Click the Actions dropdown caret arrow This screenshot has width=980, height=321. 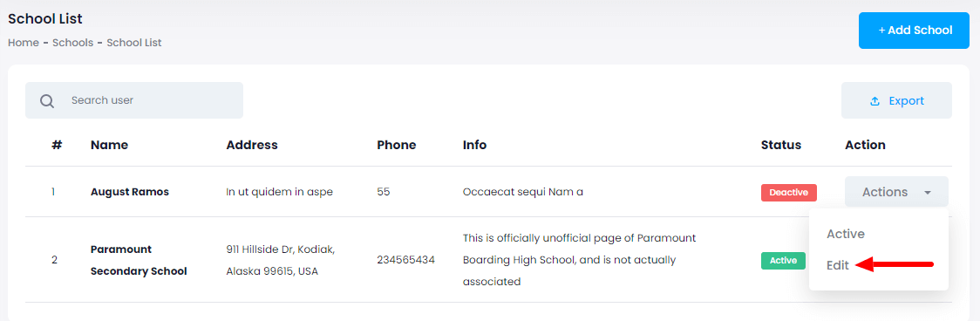928,193
